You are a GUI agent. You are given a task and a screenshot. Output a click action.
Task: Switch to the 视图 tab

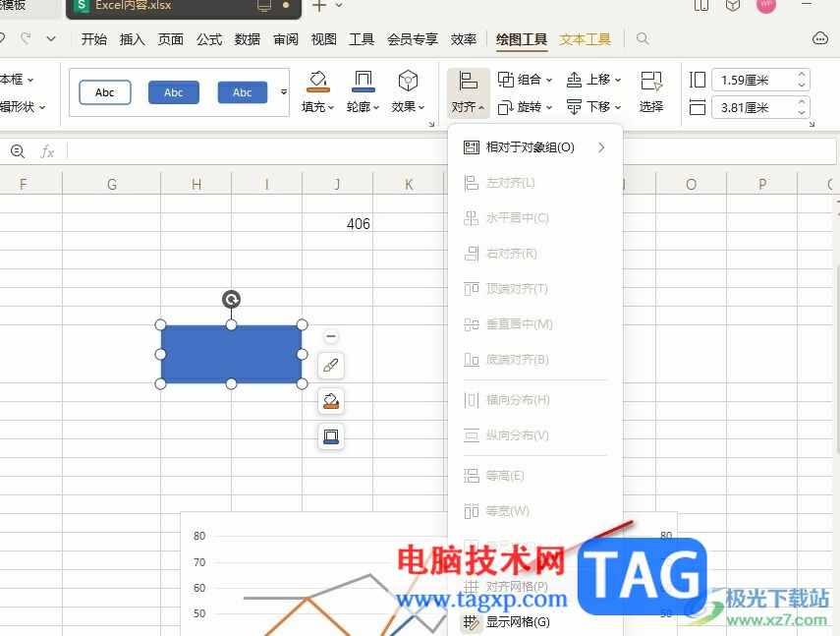coord(323,39)
